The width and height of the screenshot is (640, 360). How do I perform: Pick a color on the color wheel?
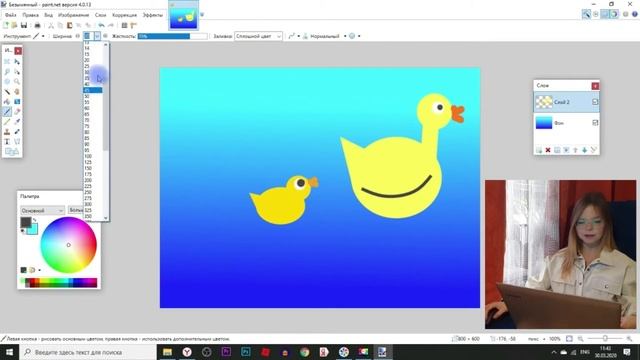click(69, 245)
